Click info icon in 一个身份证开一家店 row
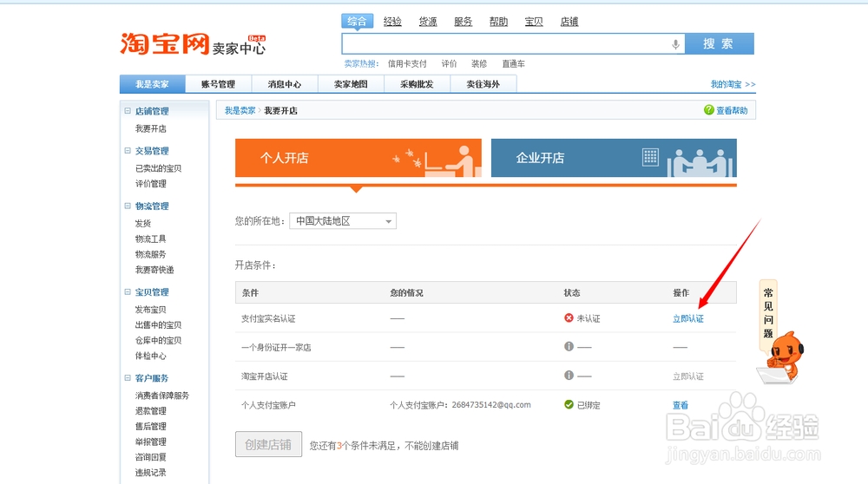This screenshot has height=484, width=868. 569,346
